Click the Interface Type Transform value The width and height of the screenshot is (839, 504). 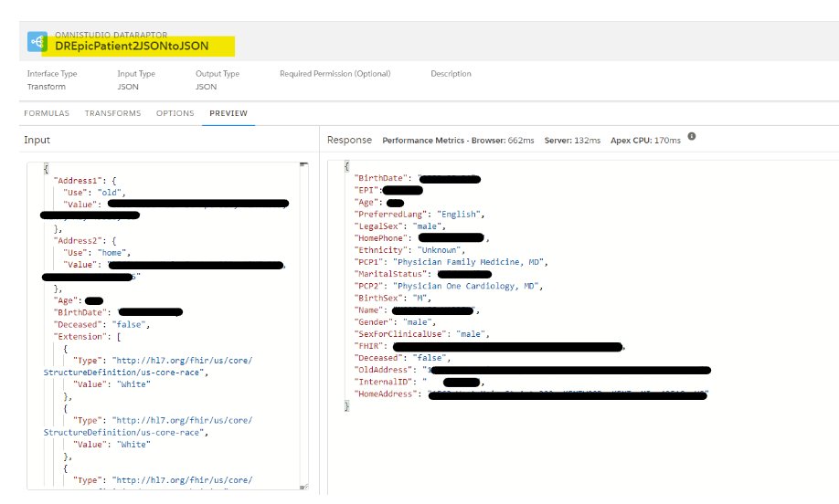coord(47,87)
